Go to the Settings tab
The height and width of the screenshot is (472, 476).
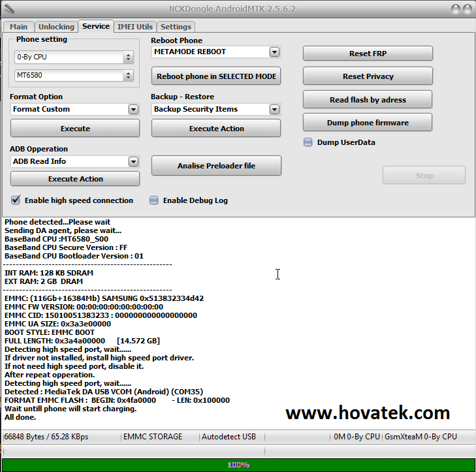click(x=176, y=27)
